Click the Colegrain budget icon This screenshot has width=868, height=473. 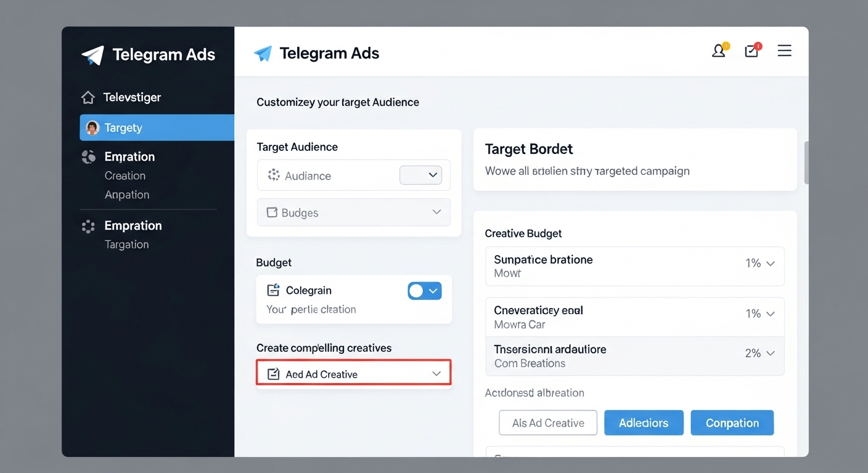(x=272, y=290)
